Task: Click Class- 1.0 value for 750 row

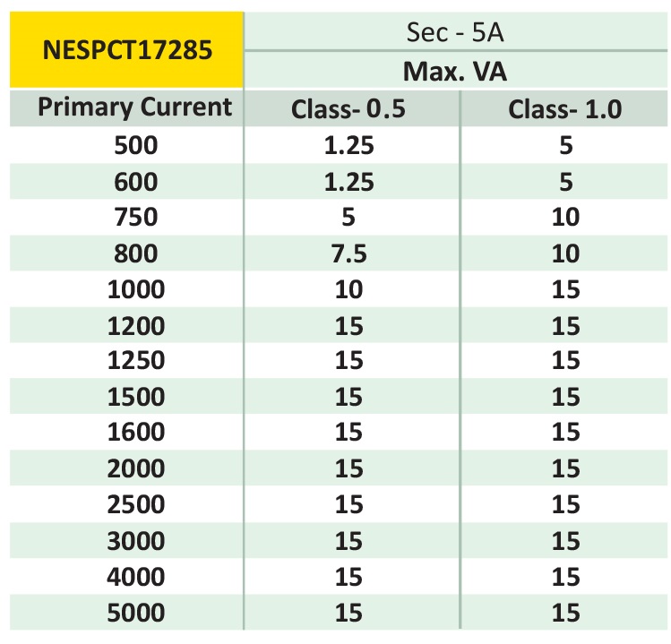Action: click(x=565, y=218)
